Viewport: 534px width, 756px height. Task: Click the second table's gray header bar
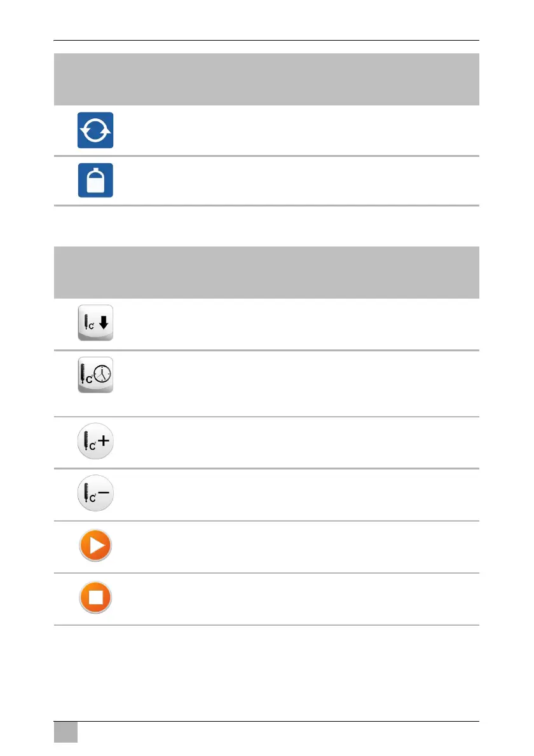coord(266,273)
